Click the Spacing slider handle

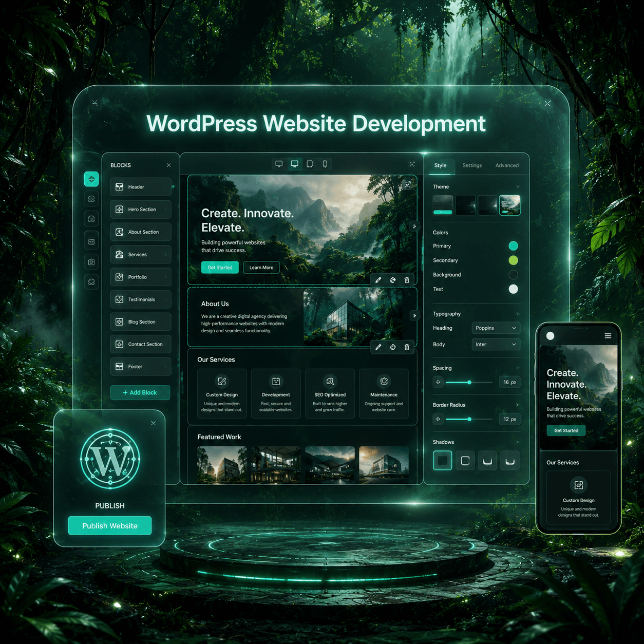coord(469,382)
